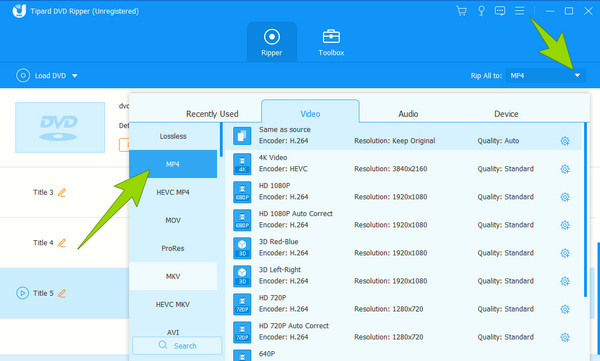Choose HEVC MKV format category
The image size is (600, 361).
pyautogui.click(x=173, y=304)
